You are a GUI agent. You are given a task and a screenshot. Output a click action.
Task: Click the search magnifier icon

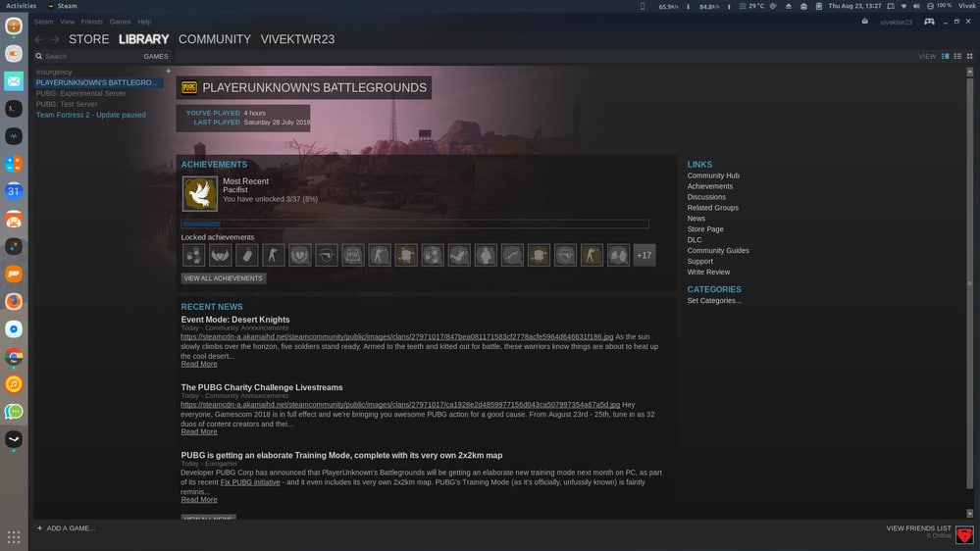click(x=39, y=56)
